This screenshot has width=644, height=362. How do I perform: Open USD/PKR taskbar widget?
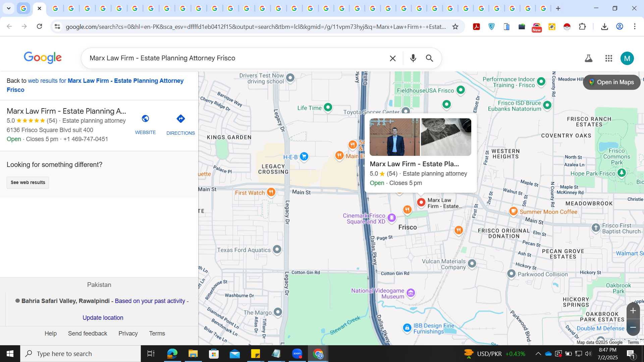click(494, 354)
